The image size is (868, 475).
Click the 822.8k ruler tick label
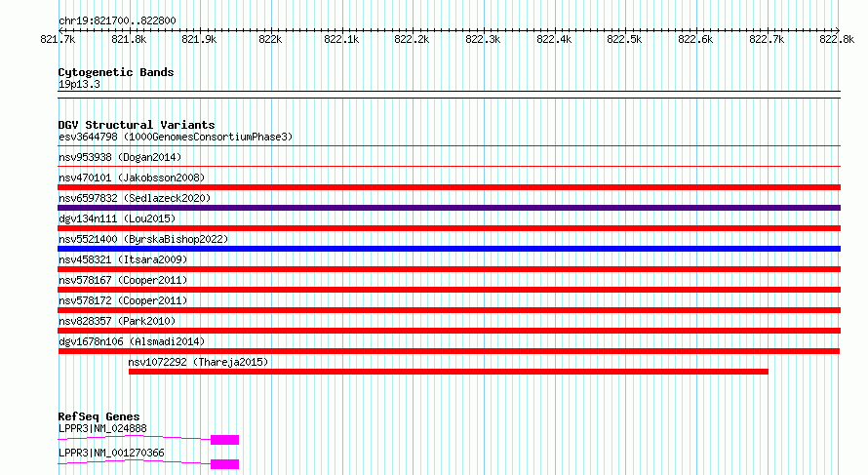coord(837,39)
